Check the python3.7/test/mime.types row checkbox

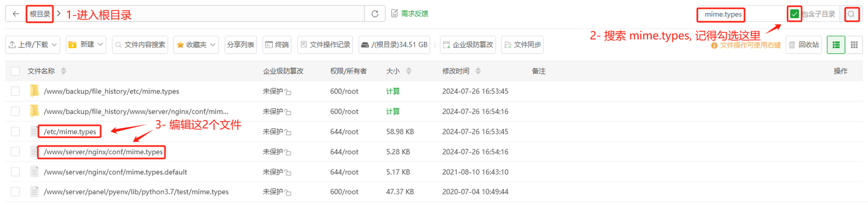[x=15, y=192]
